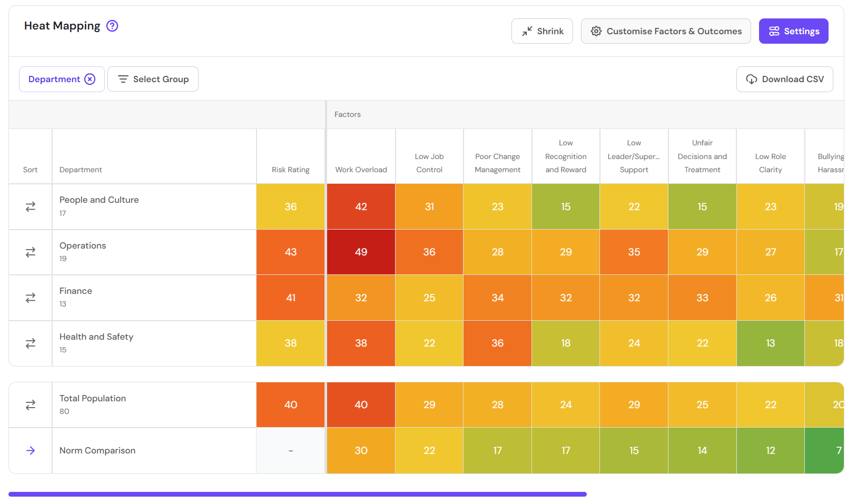
Task: Click the Health and Safety department label
Action: point(96,337)
